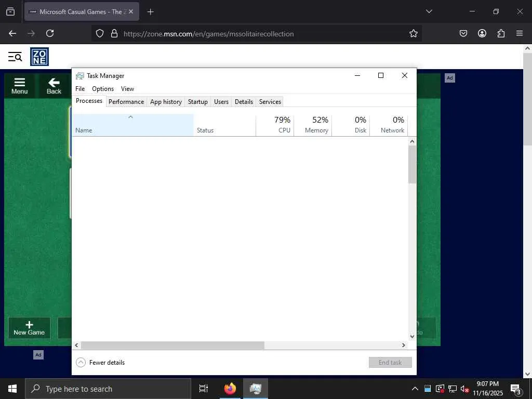Open Task Manager Options menu

click(x=103, y=89)
